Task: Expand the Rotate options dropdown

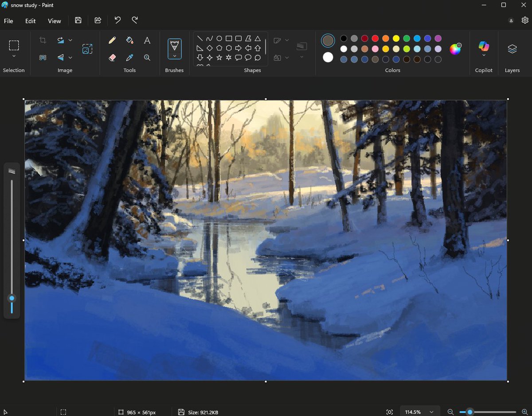Action: pyautogui.click(x=70, y=40)
